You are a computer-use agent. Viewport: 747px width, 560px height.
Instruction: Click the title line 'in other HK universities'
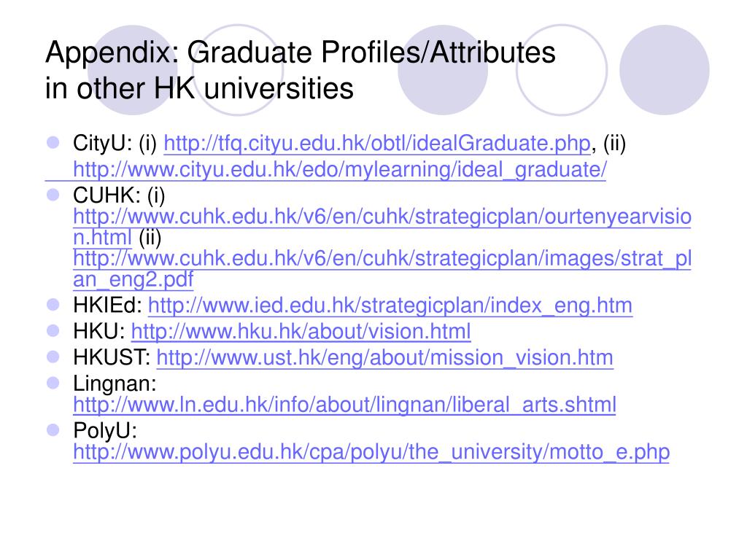pyautogui.click(x=199, y=88)
